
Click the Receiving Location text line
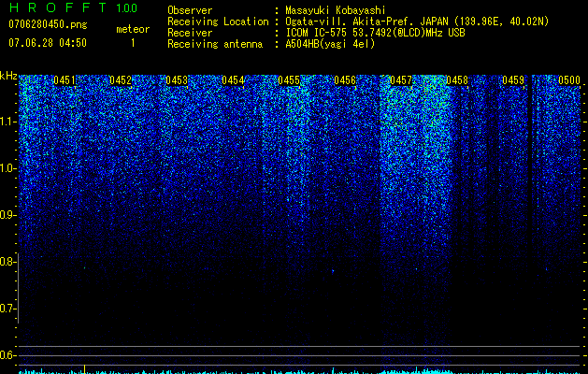tap(358, 22)
